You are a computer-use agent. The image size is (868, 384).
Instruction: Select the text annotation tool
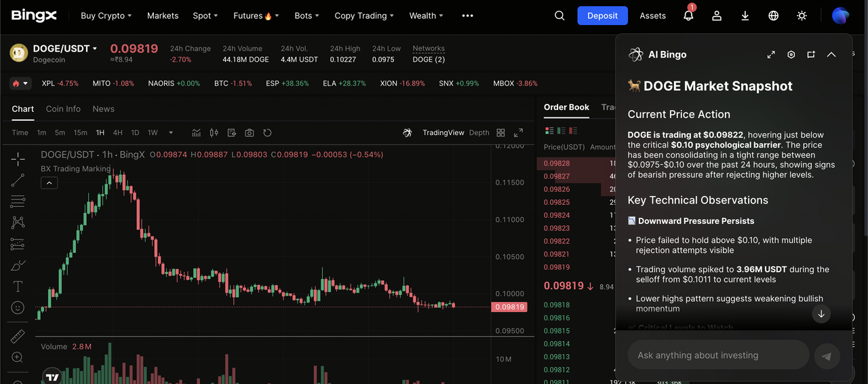(x=18, y=286)
